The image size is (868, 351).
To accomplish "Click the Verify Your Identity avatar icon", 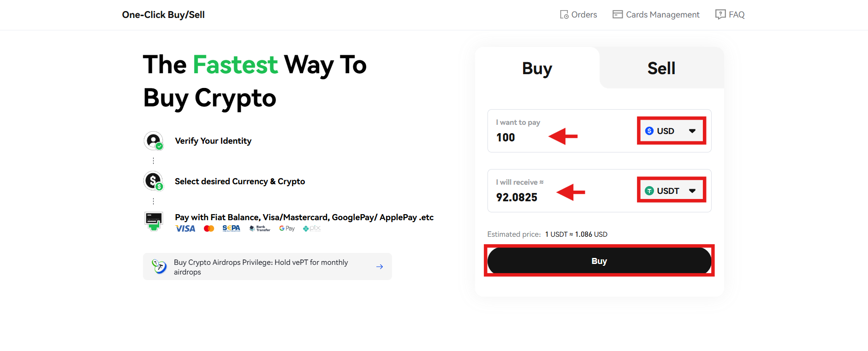I will coord(154,140).
